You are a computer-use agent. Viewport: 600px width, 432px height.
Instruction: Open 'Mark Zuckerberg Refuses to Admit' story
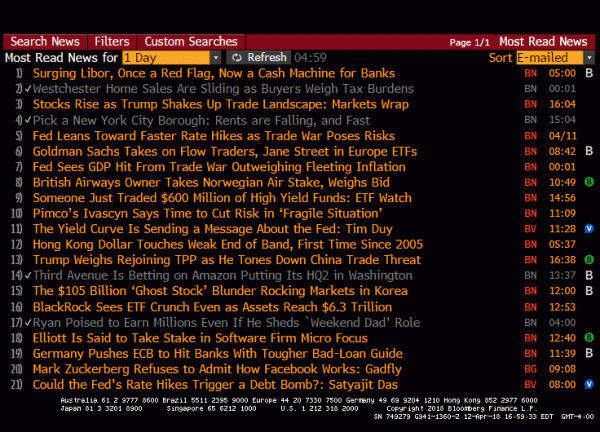(x=217, y=369)
